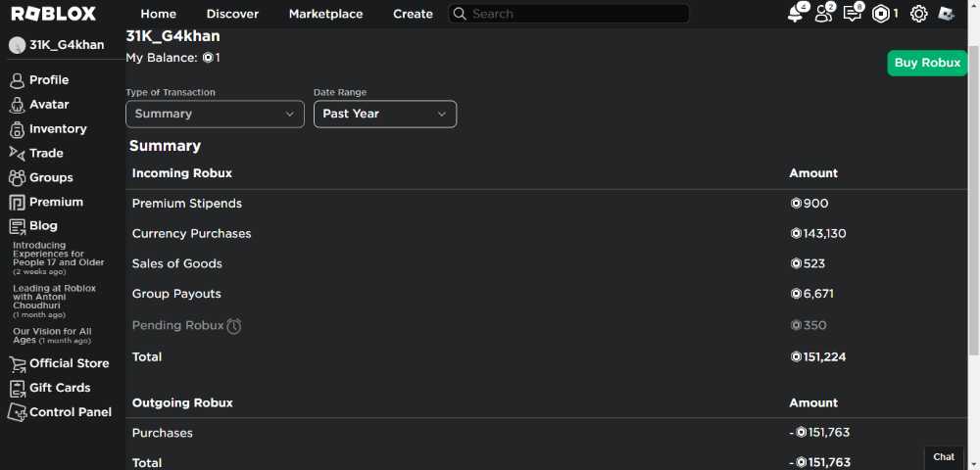The width and height of the screenshot is (980, 470).
Task: Click the Robux icon beside My Balance
Action: pyautogui.click(x=208, y=58)
